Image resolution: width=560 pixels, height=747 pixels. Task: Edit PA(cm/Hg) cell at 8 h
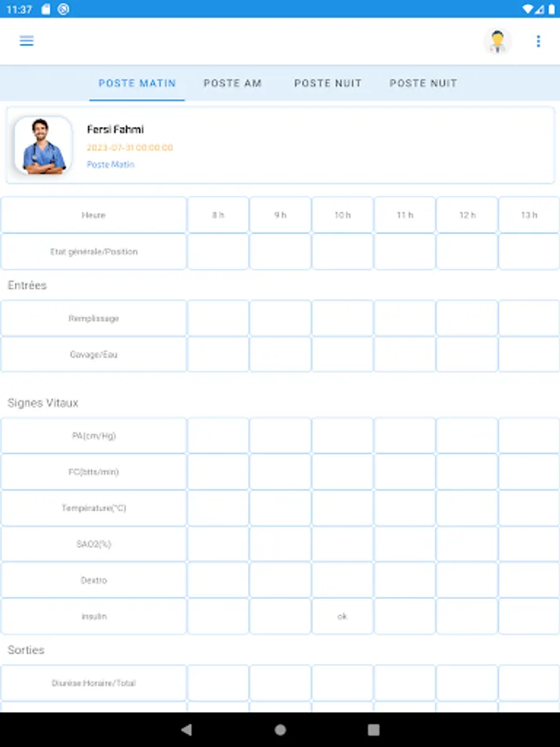pyautogui.click(x=218, y=436)
